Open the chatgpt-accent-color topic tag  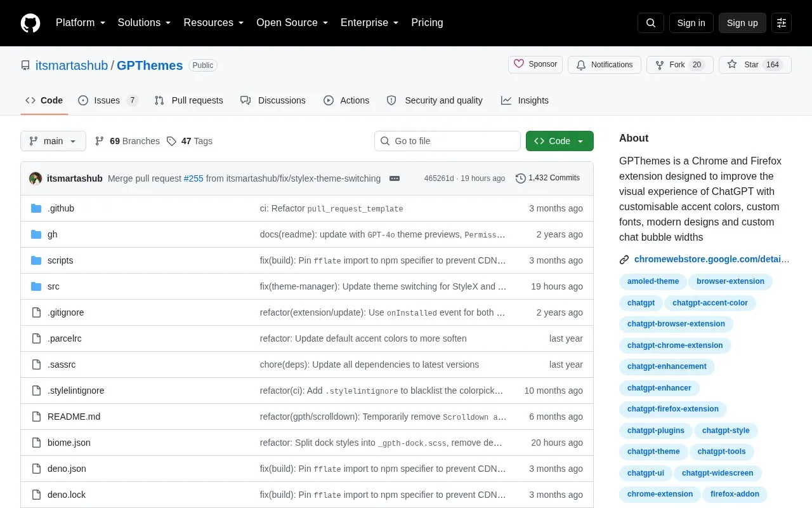710,303
